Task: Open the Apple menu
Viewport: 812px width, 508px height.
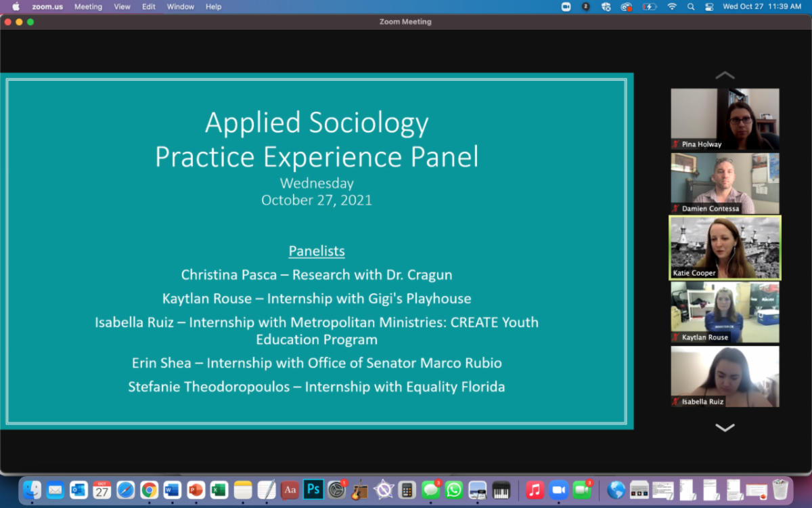Action: click(x=16, y=7)
